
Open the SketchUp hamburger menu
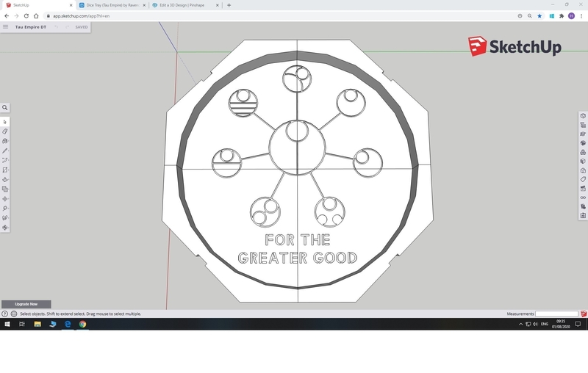tap(6, 26)
